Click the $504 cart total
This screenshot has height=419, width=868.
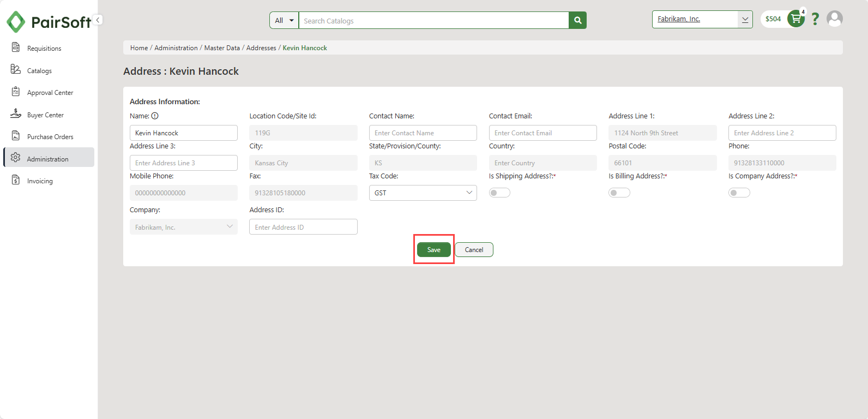tap(773, 19)
